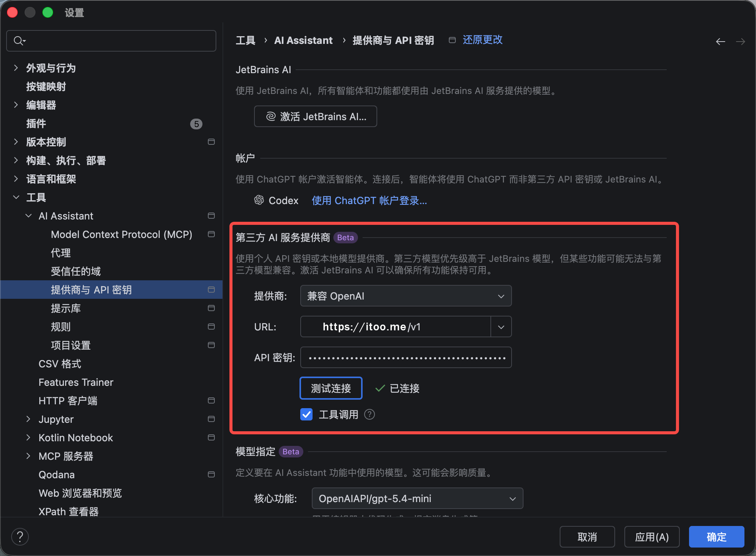Viewport: 756px width, 556px height.
Task: Click the project-level icon on Jupyter row
Action: coord(211,419)
